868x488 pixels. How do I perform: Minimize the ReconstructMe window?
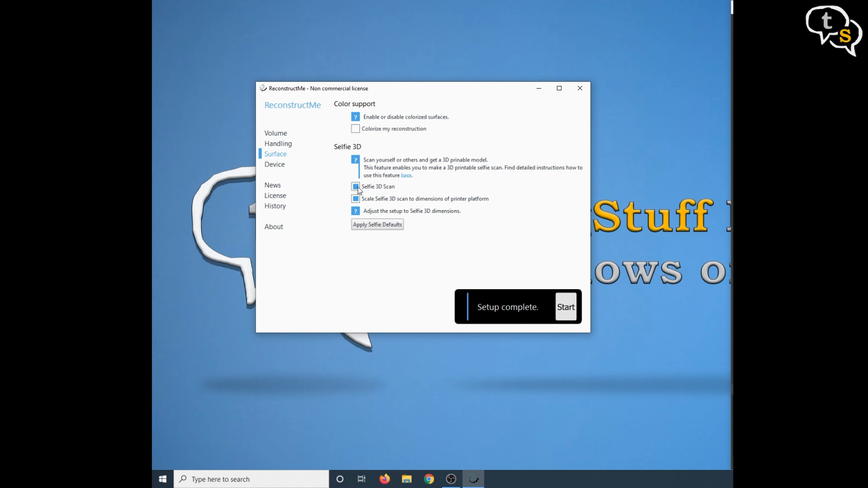[x=539, y=88]
